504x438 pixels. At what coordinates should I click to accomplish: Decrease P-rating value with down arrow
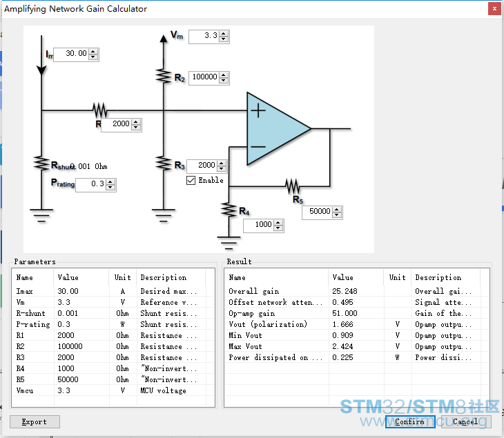[x=110, y=188]
